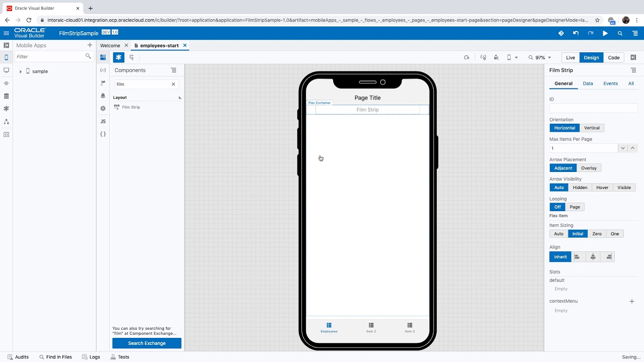Open the Variables (x) tab icon
The height and width of the screenshot is (362, 644).
pos(103,70)
